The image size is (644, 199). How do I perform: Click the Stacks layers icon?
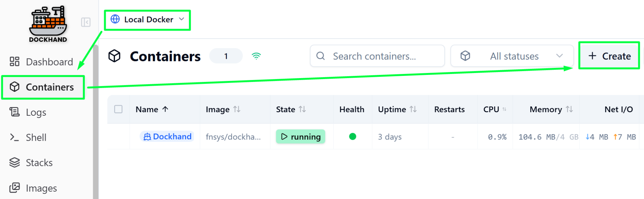pos(14,162)
